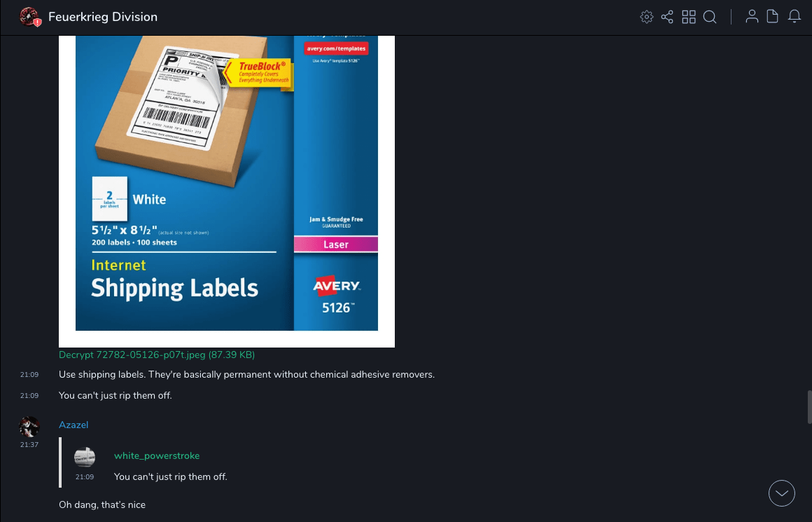This screenshot has height=522, width=812.
Task: Show the members list icon
Action: click(752, 17)
